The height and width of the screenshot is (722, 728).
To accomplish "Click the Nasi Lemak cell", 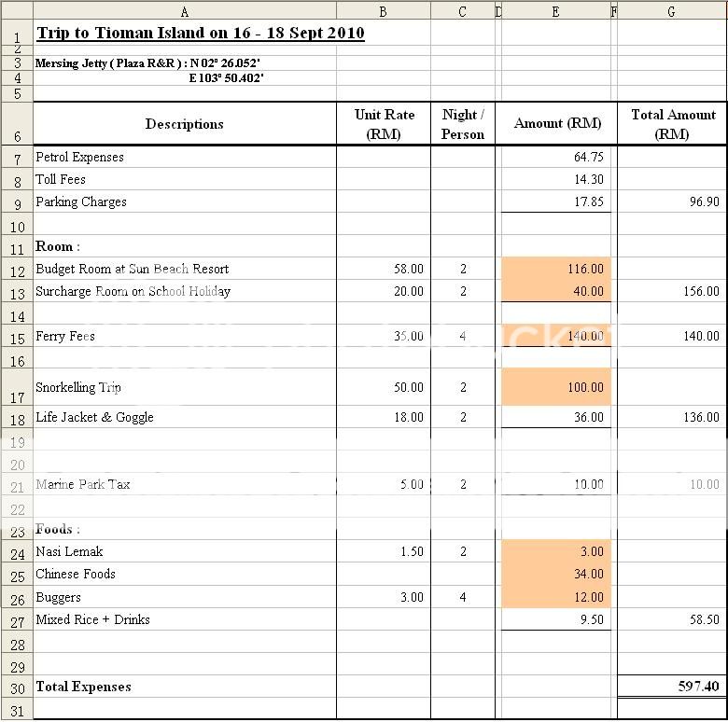I will (x=185, y=551).
